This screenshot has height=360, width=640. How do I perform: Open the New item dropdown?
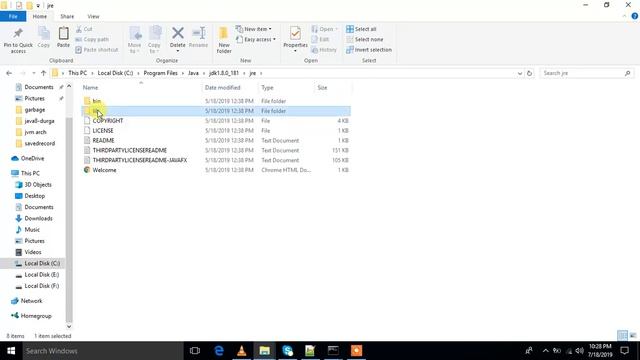coord(253,29)
